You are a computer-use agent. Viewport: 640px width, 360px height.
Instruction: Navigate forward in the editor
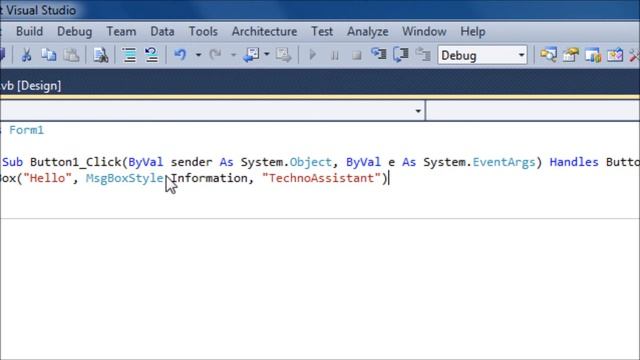tap(283, 55)
